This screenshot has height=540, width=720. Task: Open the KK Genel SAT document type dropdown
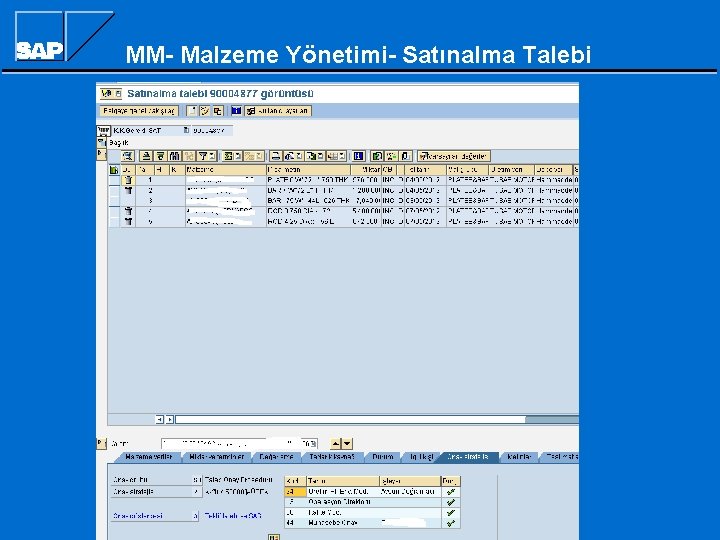tap(186, 130)
